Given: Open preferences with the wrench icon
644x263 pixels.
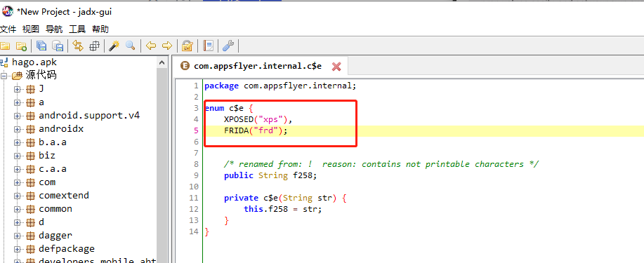Looking at the screenshot, I should (228, 46).
